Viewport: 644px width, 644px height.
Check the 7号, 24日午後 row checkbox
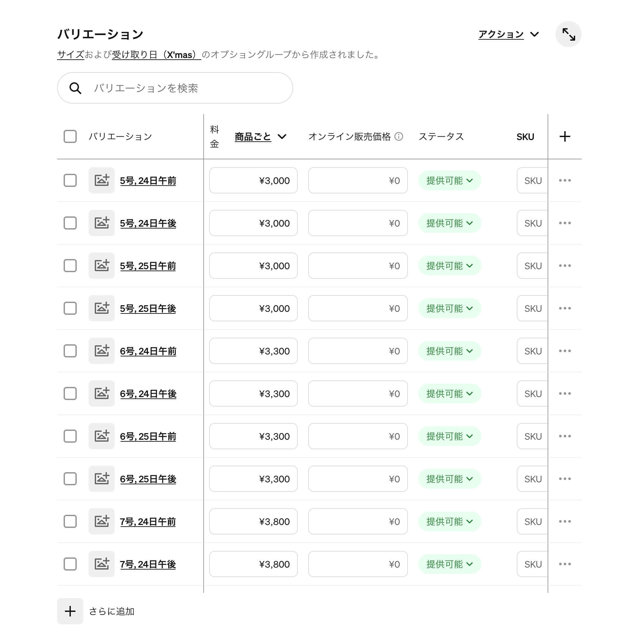70,564
